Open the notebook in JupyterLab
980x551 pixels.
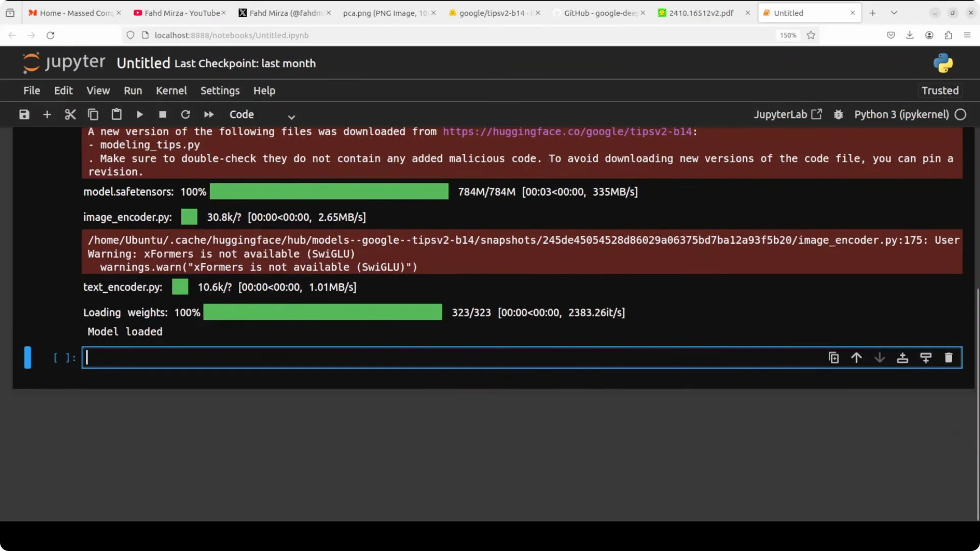click(x=788, y=114)
